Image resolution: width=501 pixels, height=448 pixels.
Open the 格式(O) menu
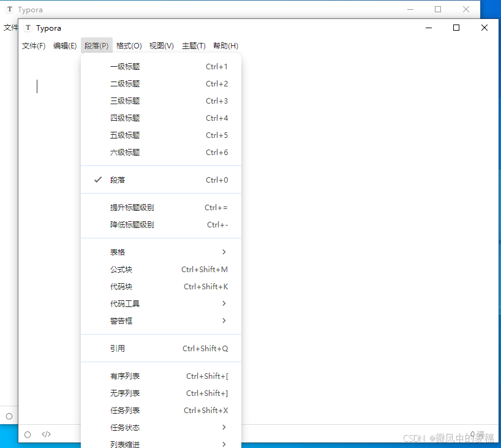[x=129, y=46]
